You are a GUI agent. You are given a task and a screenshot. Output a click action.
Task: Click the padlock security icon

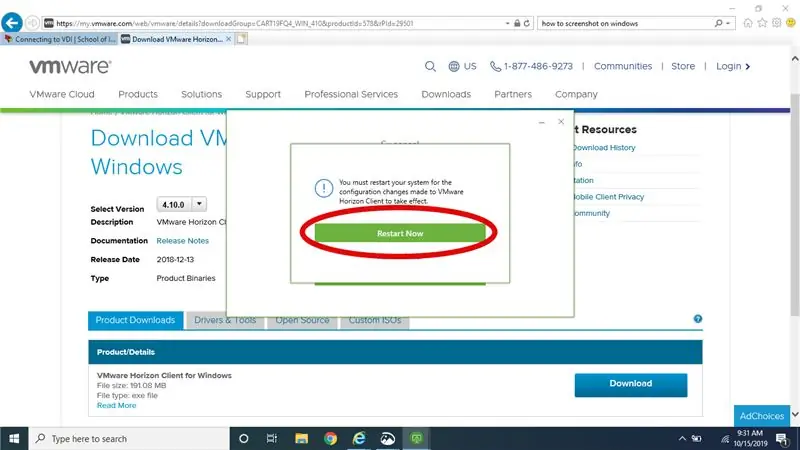[517, 23]
